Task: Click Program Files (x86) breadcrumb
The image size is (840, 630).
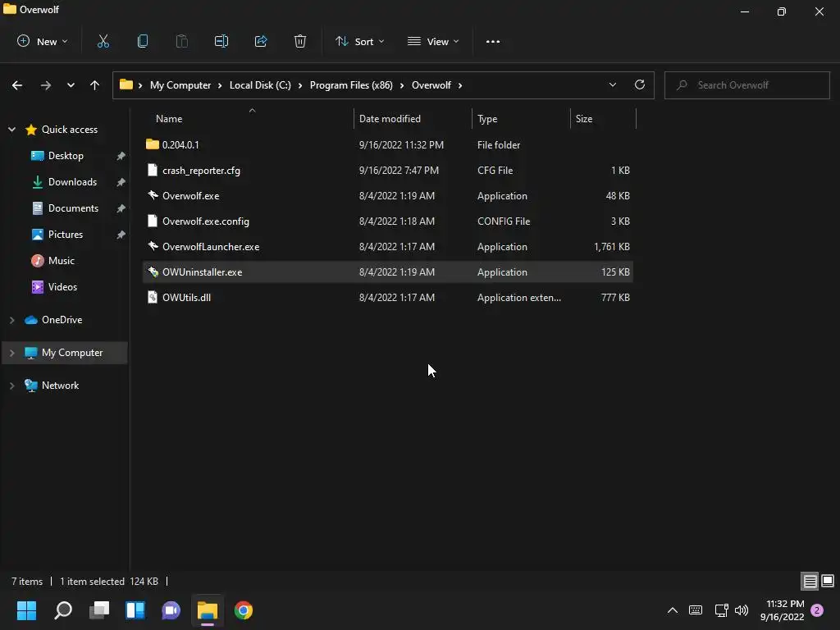Action: (351, 85)
